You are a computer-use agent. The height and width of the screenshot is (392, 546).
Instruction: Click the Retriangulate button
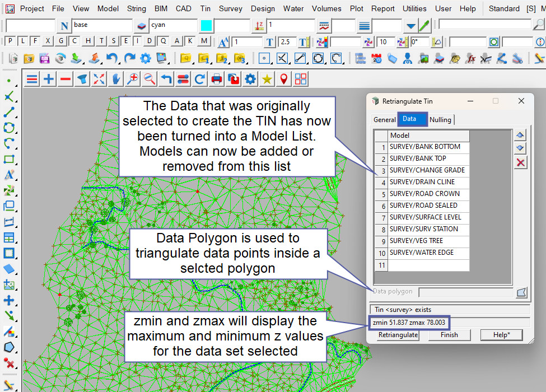[398, 335]
